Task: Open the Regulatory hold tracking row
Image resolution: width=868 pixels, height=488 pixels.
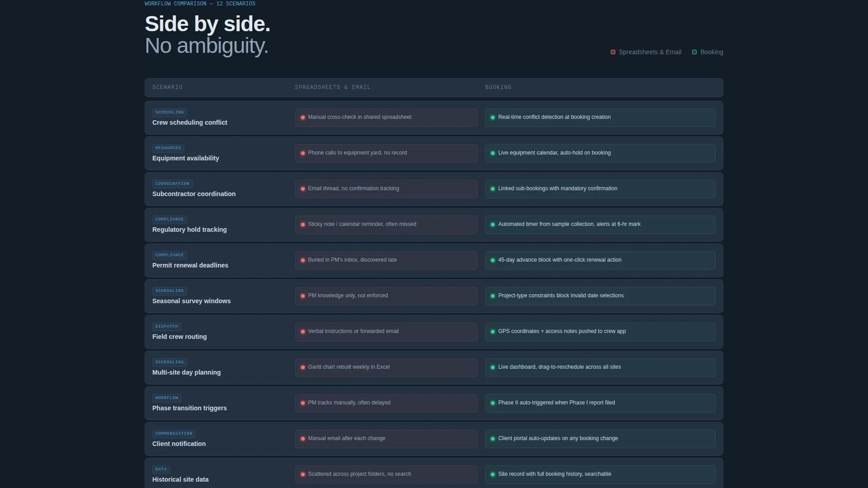Action: coord(434,225)
